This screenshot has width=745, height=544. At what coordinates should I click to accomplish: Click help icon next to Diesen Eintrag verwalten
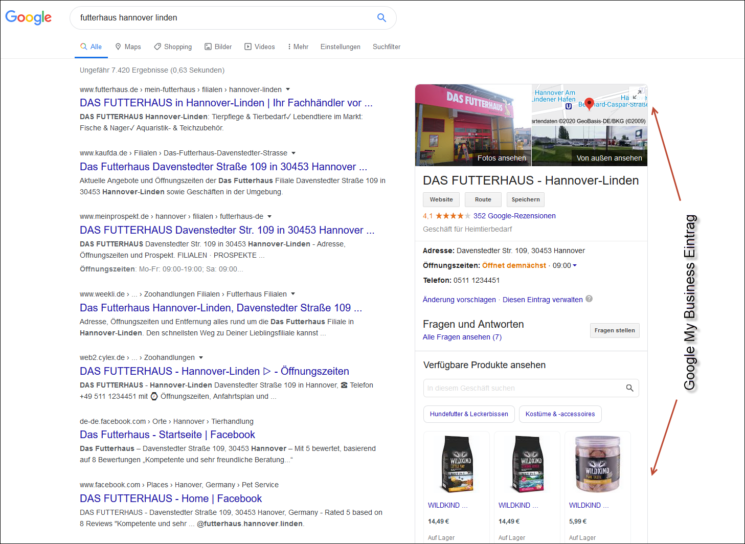pyautogui.click(x=589, y=299)
